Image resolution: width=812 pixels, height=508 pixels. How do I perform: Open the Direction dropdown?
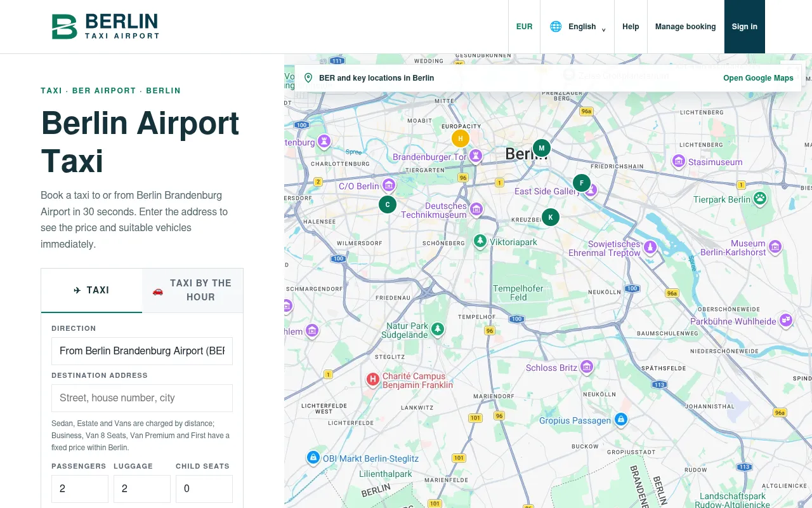tap(142, 351)
